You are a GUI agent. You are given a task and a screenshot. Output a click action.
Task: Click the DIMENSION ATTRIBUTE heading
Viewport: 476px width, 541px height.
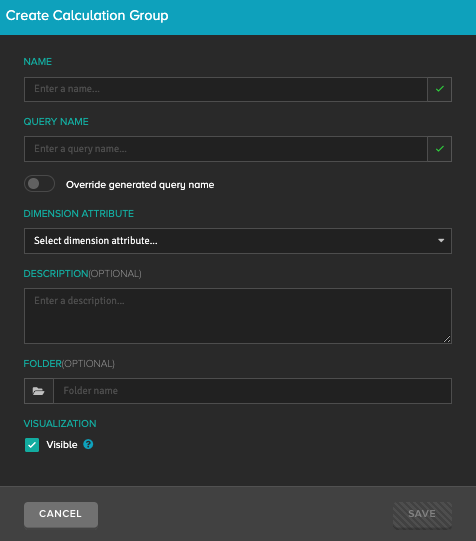click(79, 214)
